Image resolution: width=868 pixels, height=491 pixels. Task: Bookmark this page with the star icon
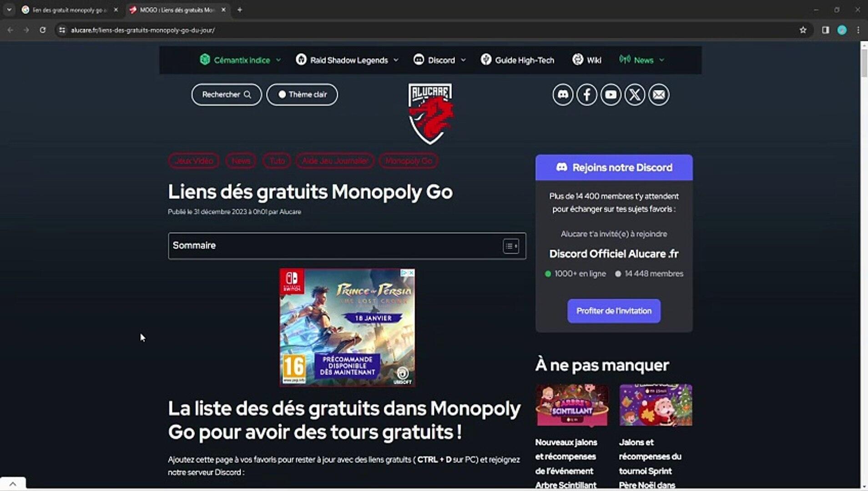point(803,30)
